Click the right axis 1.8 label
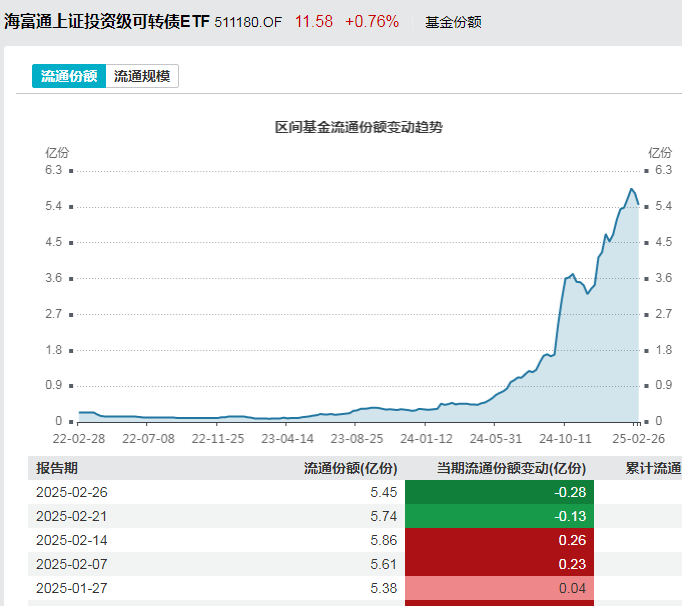The height and width of the screenshot is (606, 682). [x=664, y=350]
